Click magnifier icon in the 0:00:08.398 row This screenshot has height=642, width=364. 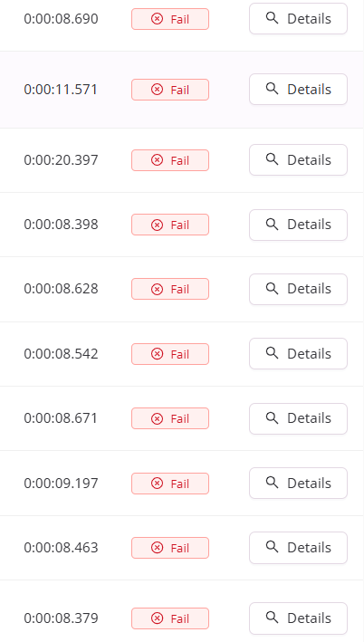click(273, 224)
